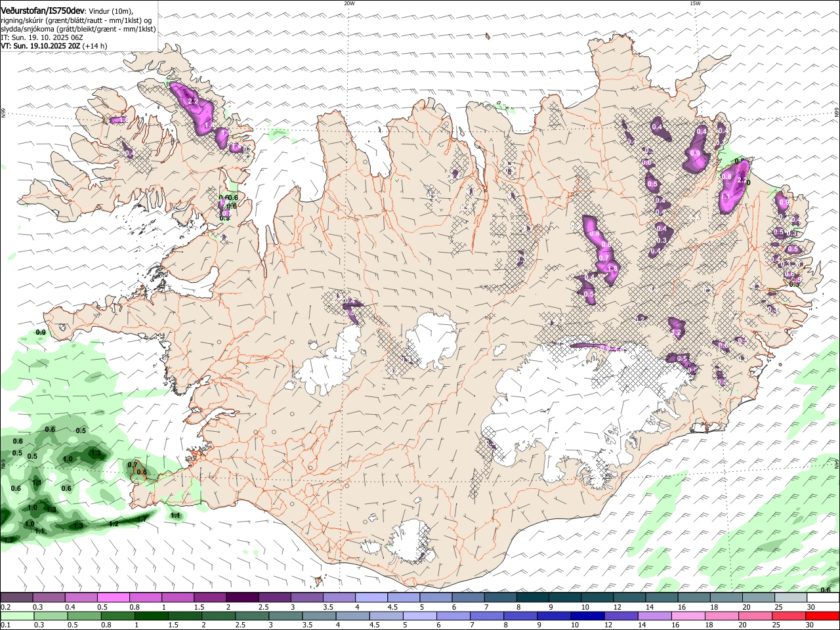This screenshot has width=840, height=630.
Task: Click the lavender snow swatch labeled 4
Action: click(371, 598)
